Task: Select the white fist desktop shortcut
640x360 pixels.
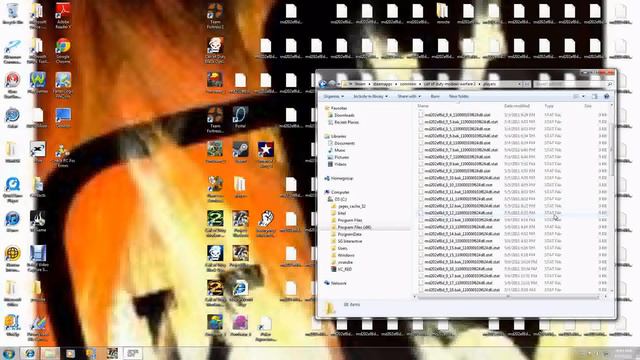Action: [266, 224]
